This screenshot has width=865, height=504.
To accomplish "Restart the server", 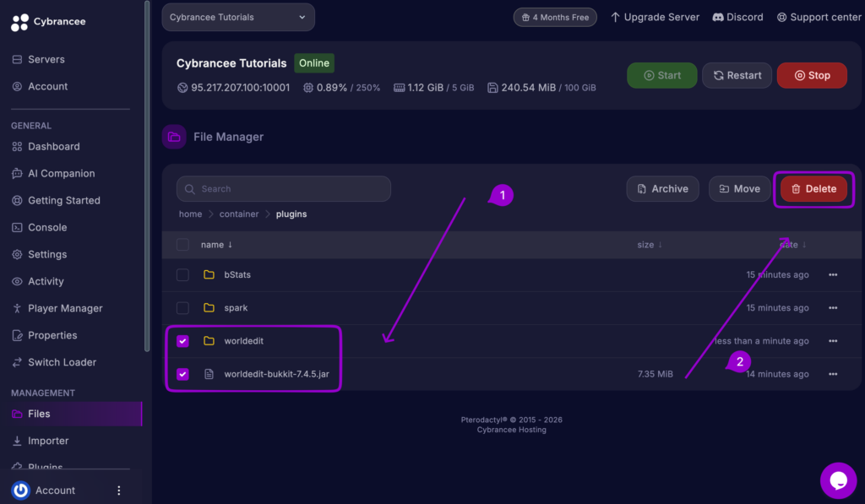I will (x=737, y=75).
